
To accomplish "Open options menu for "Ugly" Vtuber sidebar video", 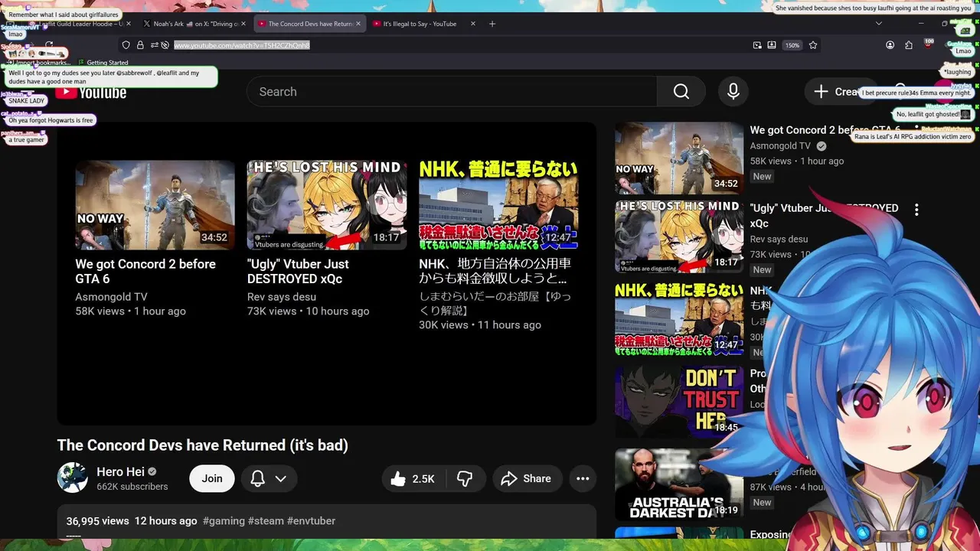I will 916,209.
